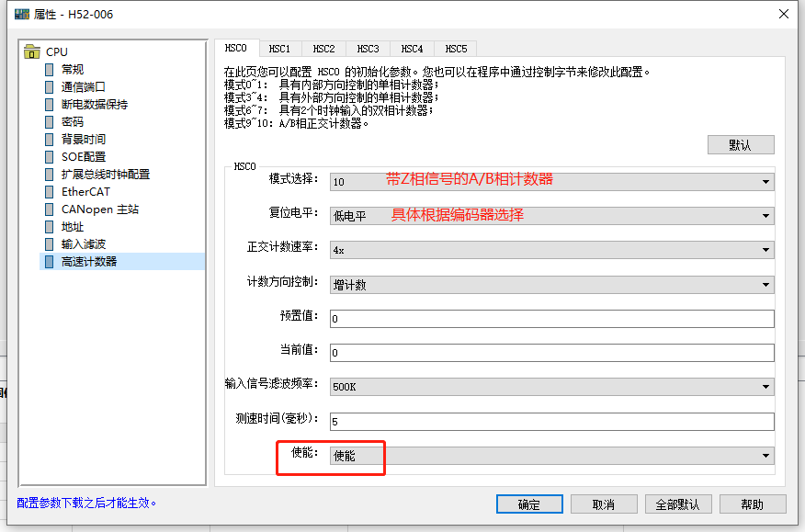The width and height of the screenshot is (805, 532).
Task: Select CANopen 主站 in the settings tree
Action: [100, 209]
